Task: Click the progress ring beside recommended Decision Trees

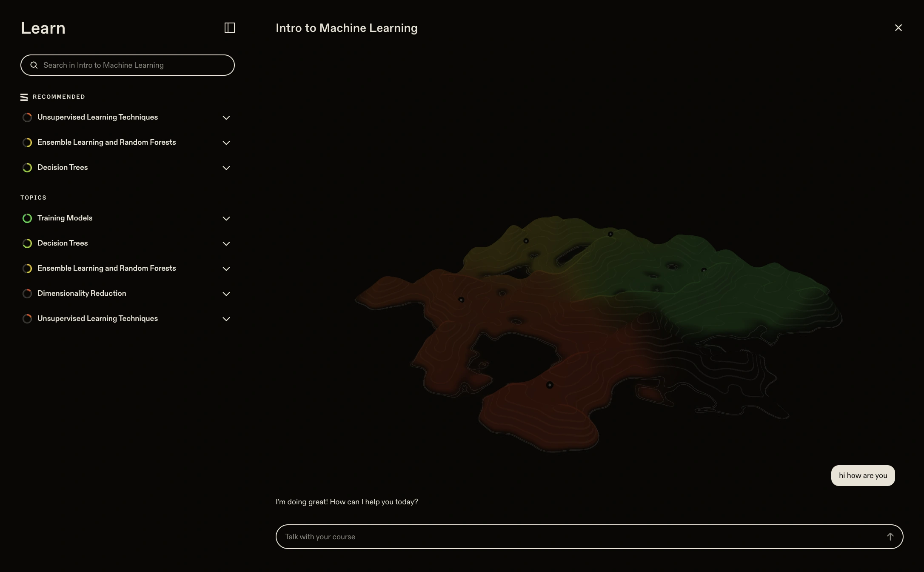Action: [27, 168]
